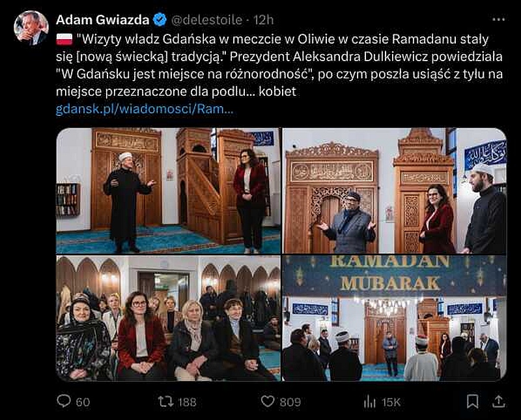521x420 pixels.
Task: Click the tweet text body
Action: (x=279, y=65)
